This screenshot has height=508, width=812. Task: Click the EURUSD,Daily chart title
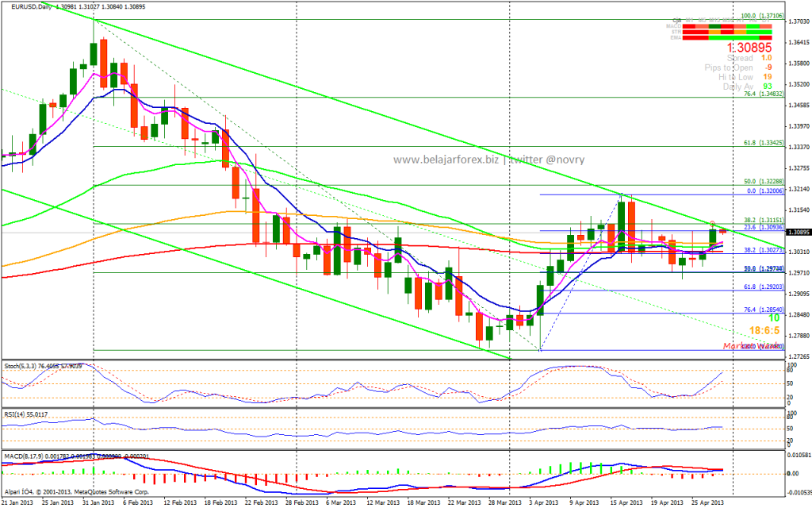click(x=32, y=5)
